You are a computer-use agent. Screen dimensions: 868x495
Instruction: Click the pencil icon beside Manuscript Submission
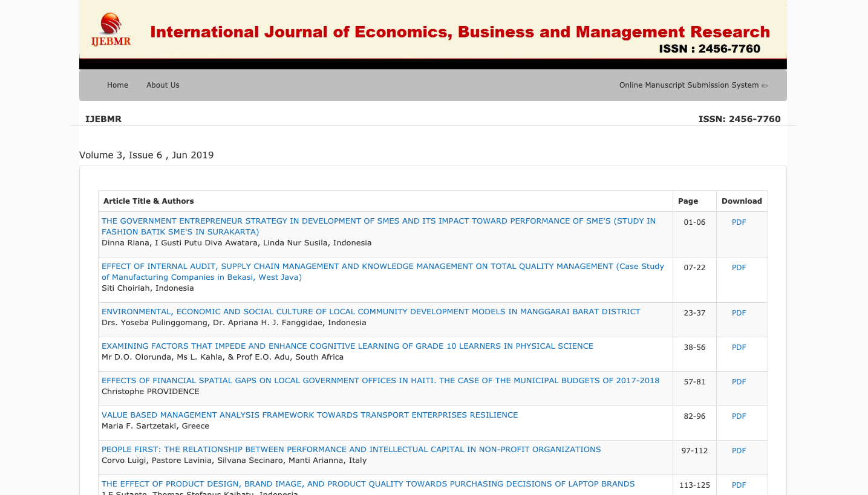tap(765, 86)
